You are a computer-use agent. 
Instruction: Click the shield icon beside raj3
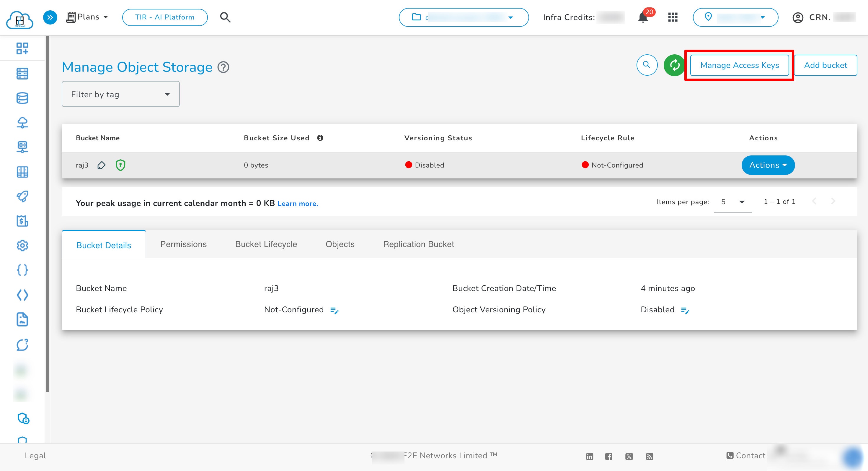120,165
